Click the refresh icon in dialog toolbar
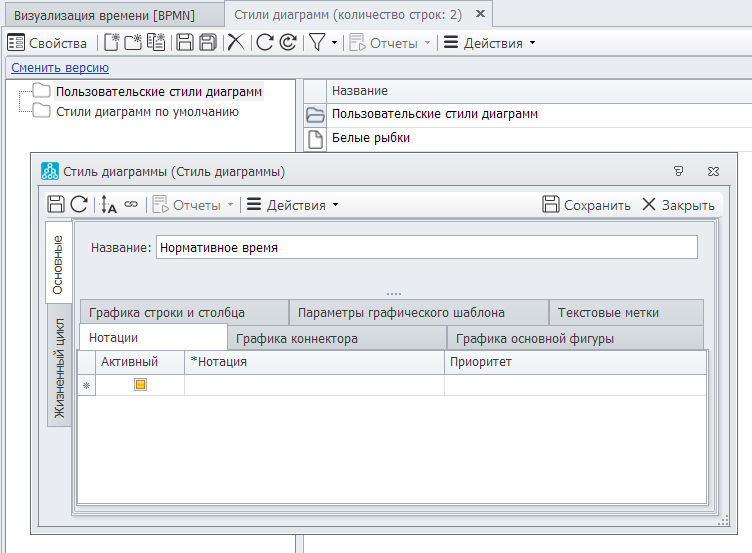752x553 pixels. point(79,204)
